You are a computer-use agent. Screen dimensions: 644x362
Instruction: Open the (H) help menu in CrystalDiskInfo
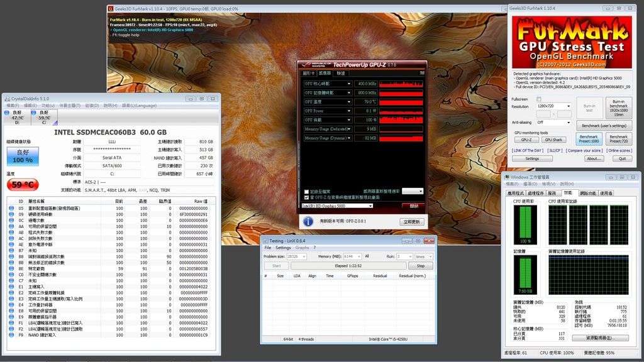(x=110, y=106)
